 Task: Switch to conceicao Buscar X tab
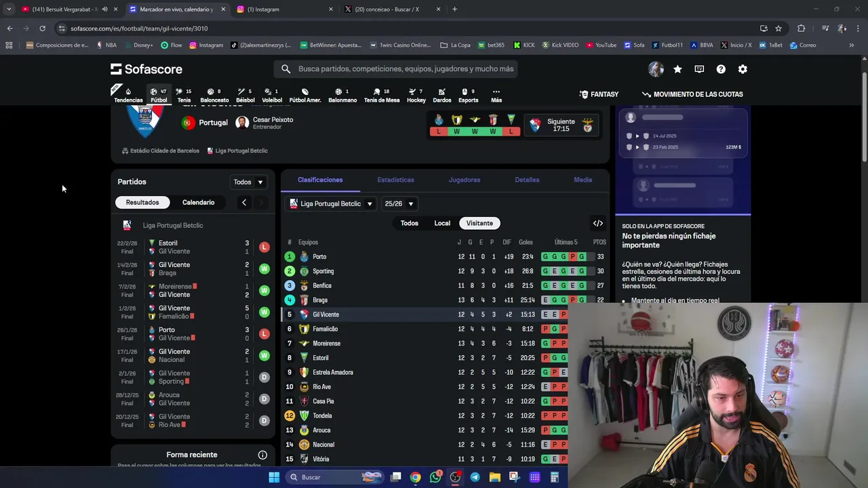pos(392,9)
